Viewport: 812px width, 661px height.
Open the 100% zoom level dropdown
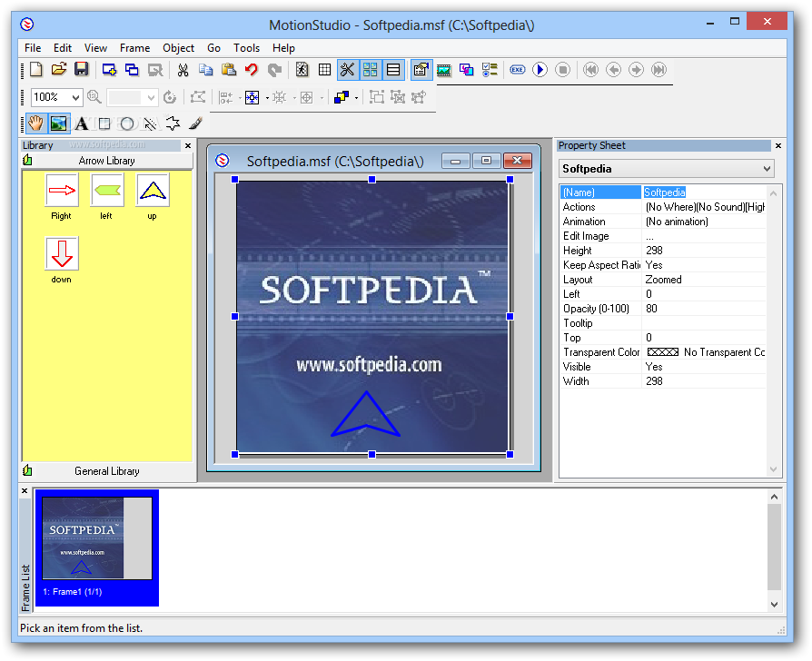75,97
